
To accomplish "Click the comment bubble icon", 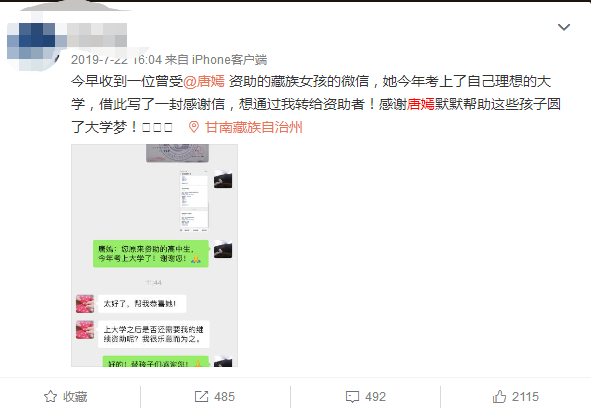I will [352, 397].
